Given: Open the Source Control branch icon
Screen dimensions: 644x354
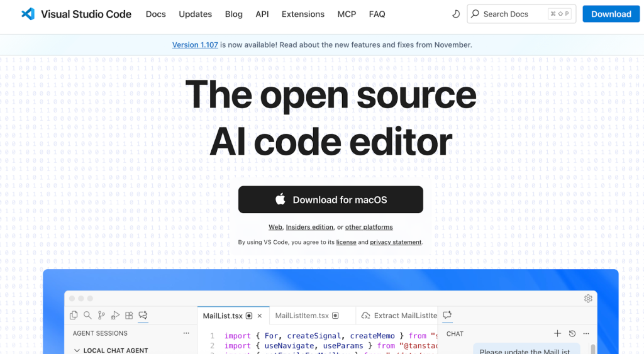Looking at the screenshot, I should point(101,315).
